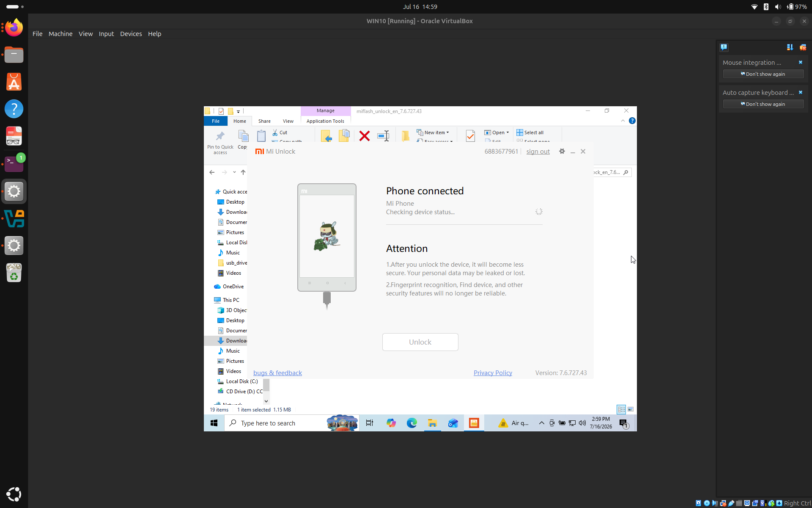
Task: Open the Windows Start menu
Action: pos(214,423)
